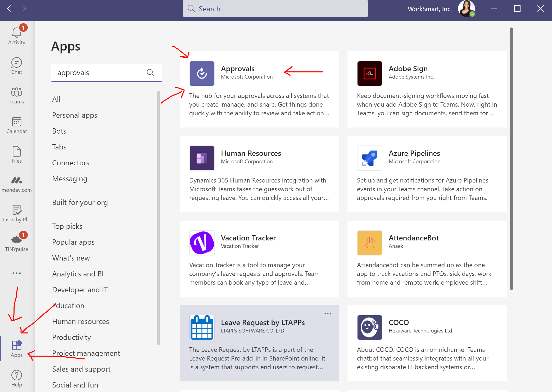
Task: Click the Adobe Sign app icon
Action: [369, 74]
